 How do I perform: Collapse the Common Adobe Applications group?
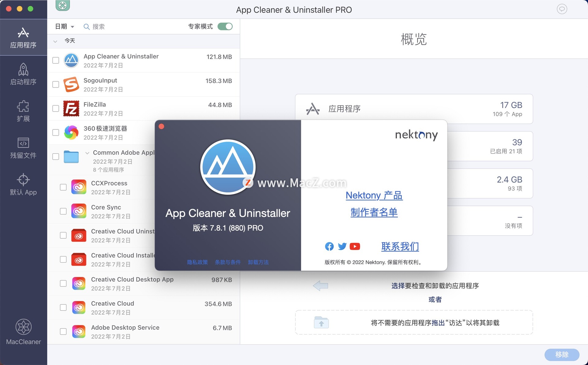[x=87, y=153]
